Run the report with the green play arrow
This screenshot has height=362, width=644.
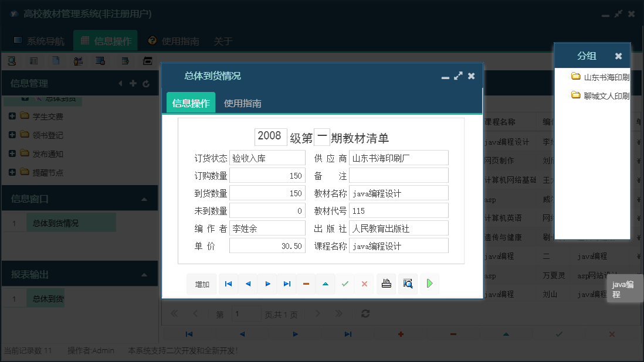[x=429, y=284]
